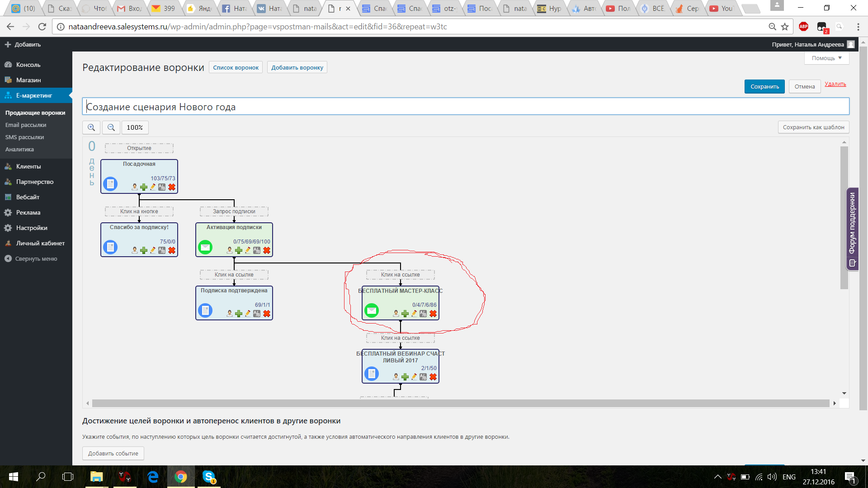Screen dimensions: 868x488
Task: Click the Сохранить button
Action: pyautogui.click(x=764, y=86)
